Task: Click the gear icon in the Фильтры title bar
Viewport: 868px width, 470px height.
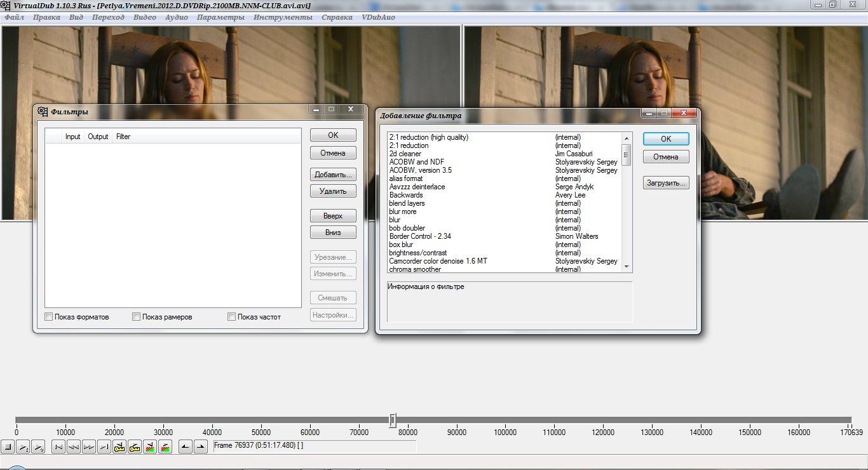Action: click(x=43, y=112)
